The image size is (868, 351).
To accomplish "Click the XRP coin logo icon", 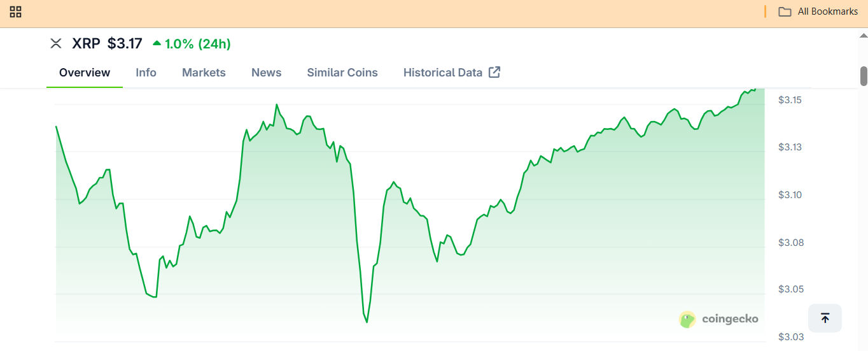I will pyautogui.click(x=56, y=43).
